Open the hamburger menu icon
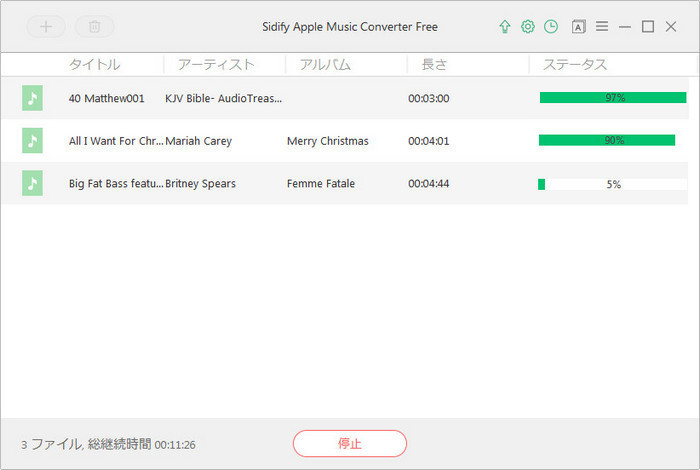Image resolution: width=700 pixels, height=470 pixels. (602, 26)
